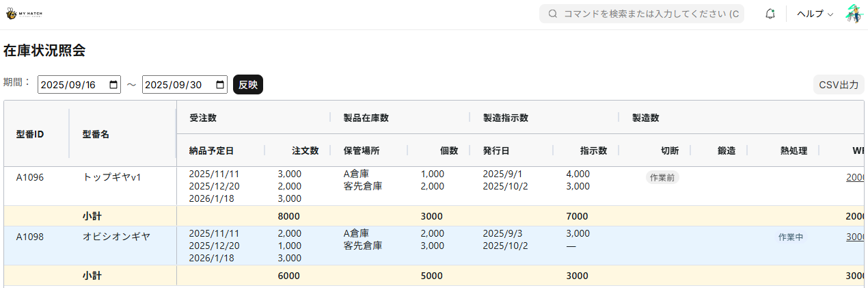Screen dimensions: 868x288
Task: Focus the command search input field
Action: 649,14
